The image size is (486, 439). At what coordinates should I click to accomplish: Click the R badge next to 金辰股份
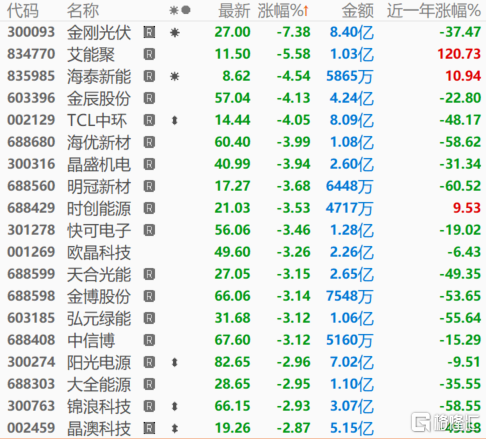point(149,98)
